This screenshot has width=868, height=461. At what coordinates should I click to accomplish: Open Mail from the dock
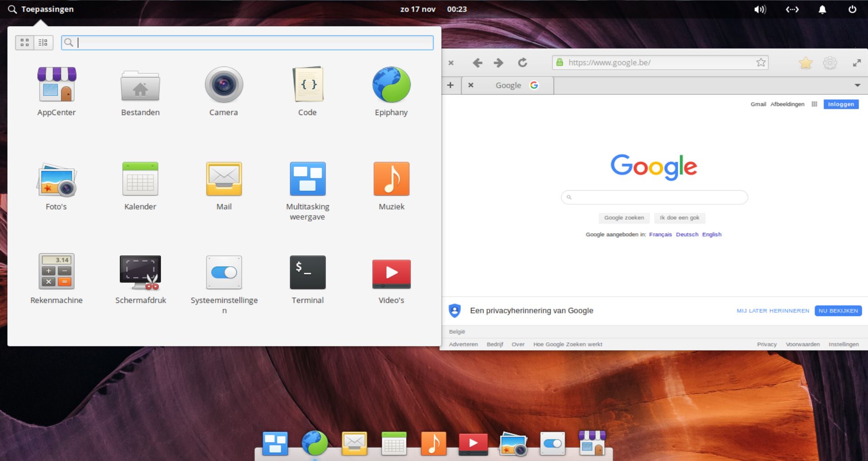click(x=355, y=443)
